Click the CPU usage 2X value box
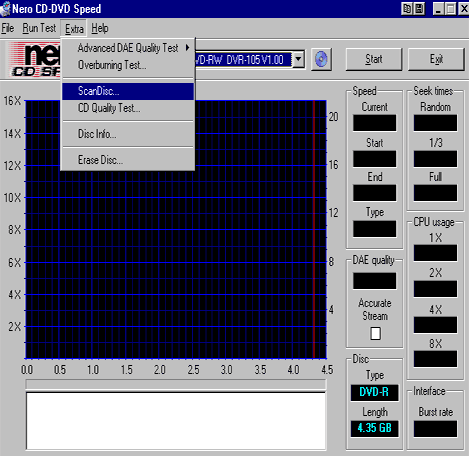The image size is (469, 456). [435, 289]
